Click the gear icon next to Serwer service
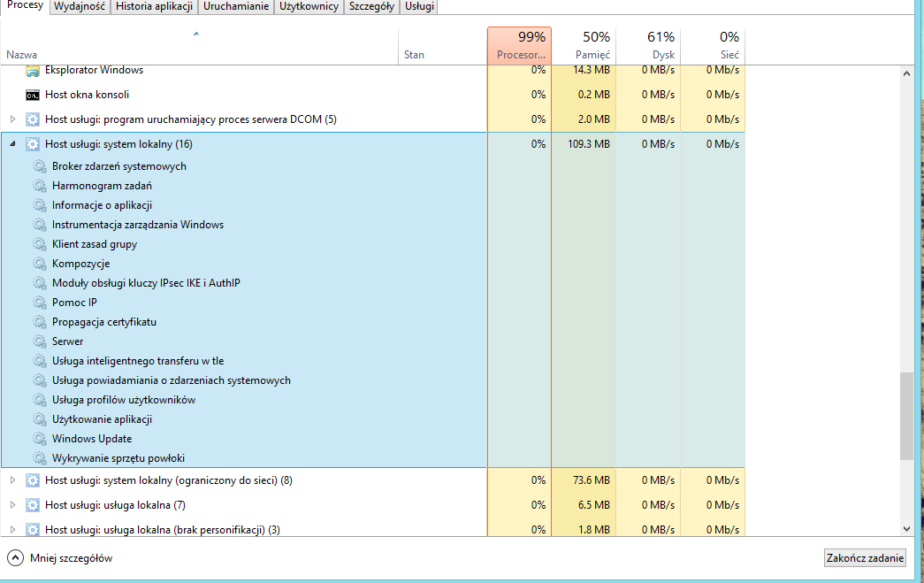Screen dimensions: 924x583 tap(40, 341)
